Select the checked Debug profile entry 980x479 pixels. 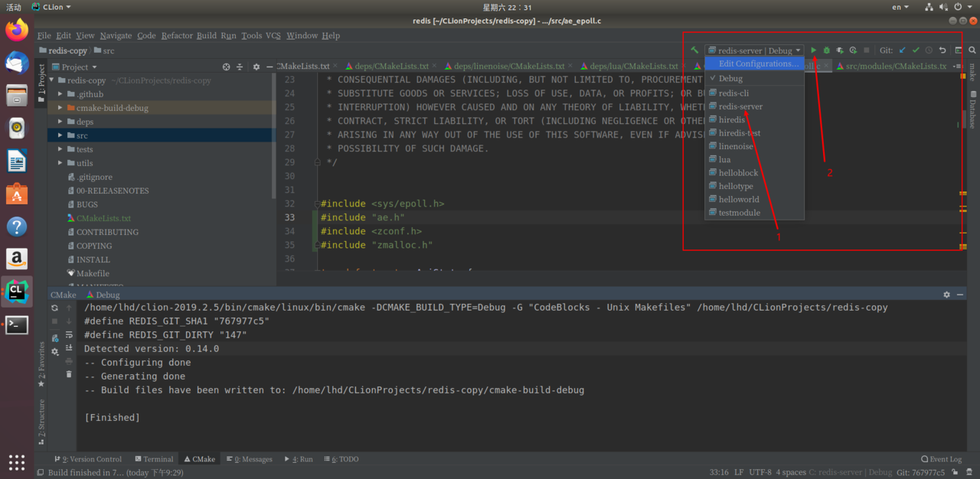point(755,79)
